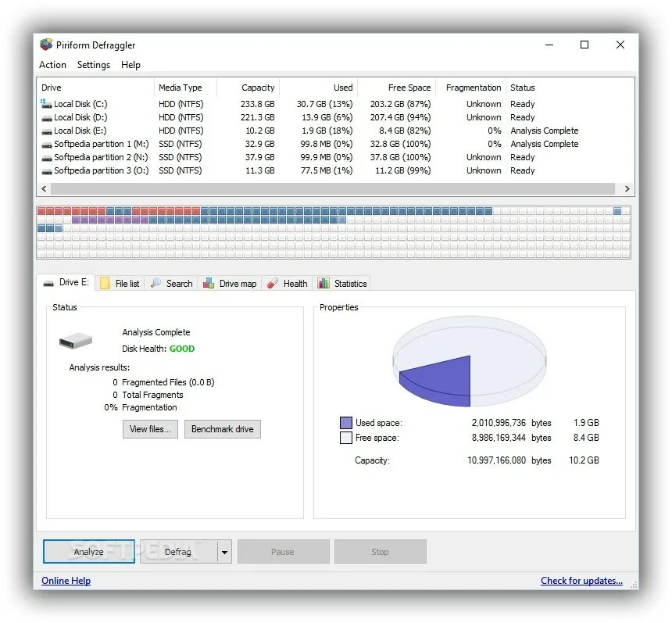Open the Settings menu
Viewport: 672px width, 623px height.
[x=94, y=65]
